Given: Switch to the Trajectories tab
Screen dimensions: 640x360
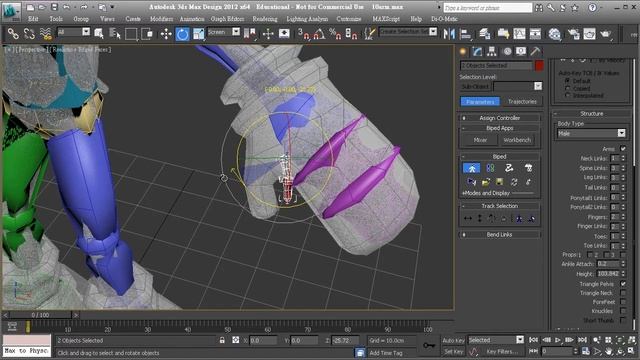Looking at the screenshot, I should point(522,101).
